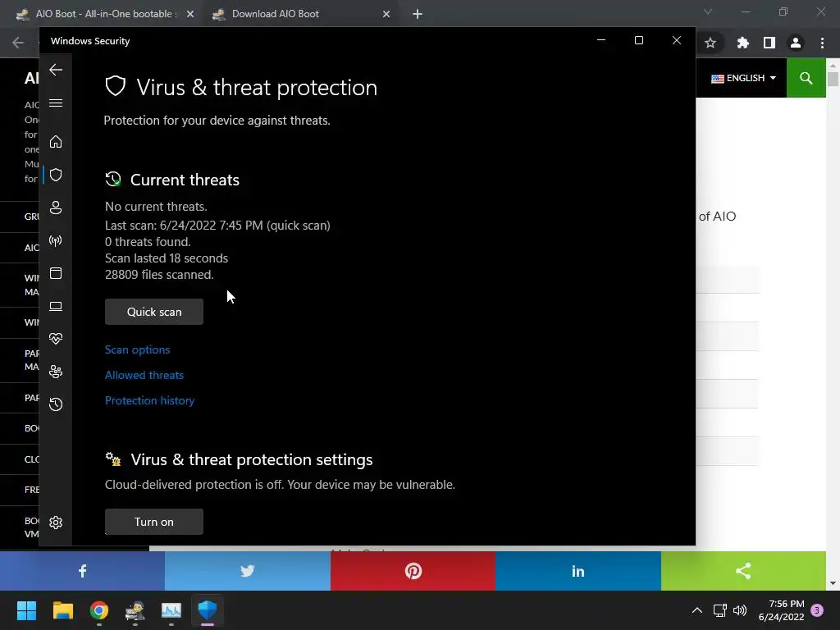Expand the ENGLISH language dropdown
This screenshot has height=630, width=840.
(743, 78)
